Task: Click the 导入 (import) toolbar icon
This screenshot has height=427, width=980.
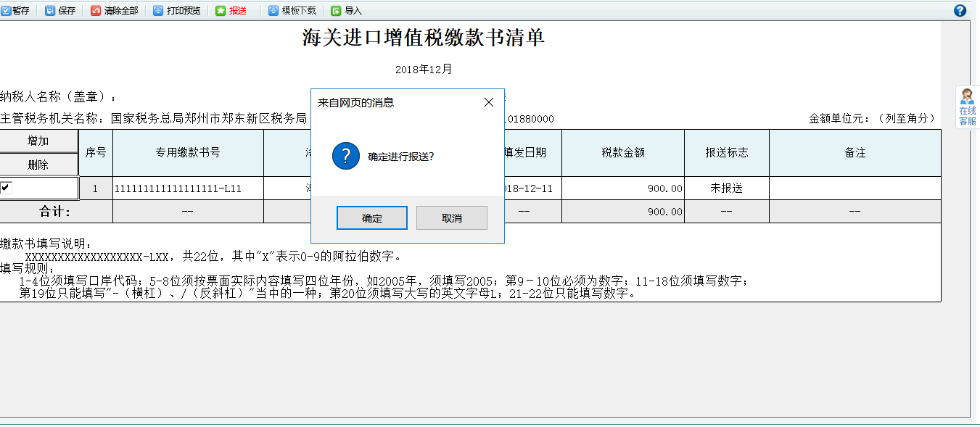Action: coord(345,10)
